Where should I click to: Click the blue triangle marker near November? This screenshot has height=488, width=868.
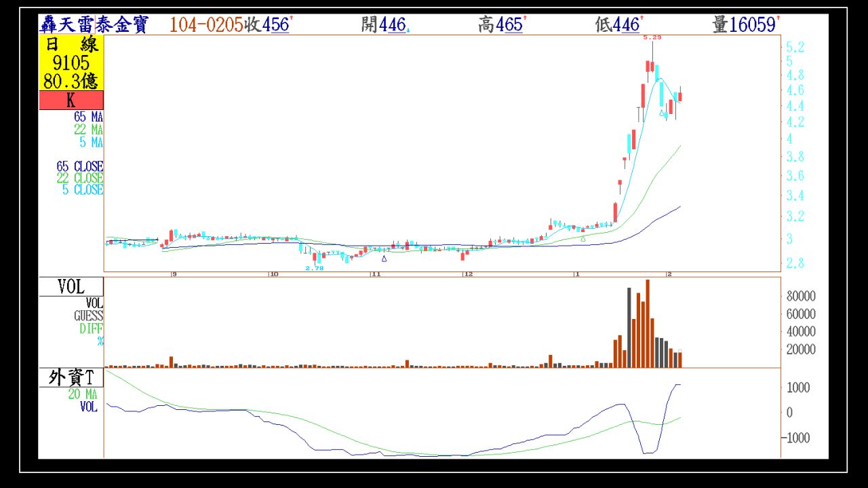click(x=384, y=259)
